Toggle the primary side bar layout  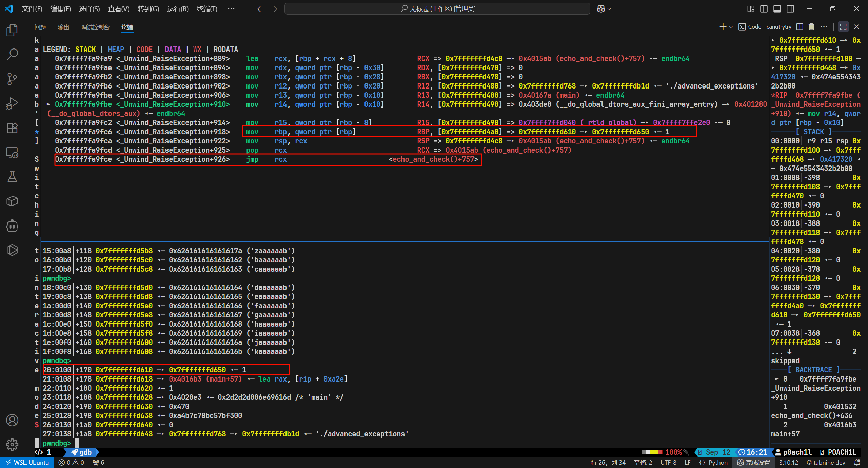[x=764, y=9]
